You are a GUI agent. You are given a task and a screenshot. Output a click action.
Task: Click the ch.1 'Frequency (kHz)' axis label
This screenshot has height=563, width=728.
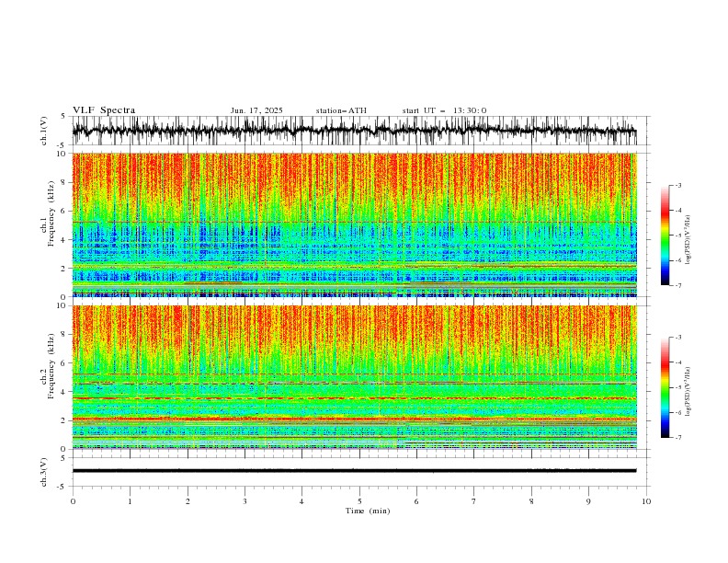coord(51,214)
